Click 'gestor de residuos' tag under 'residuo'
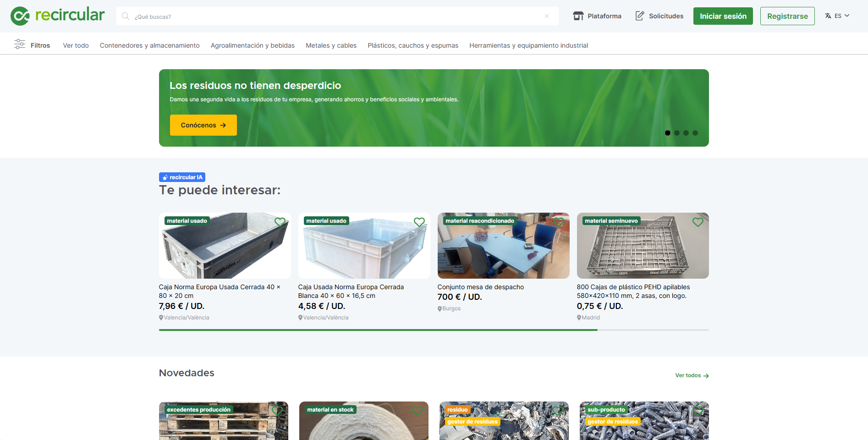 pyautogui.click(x=472, y=422)
